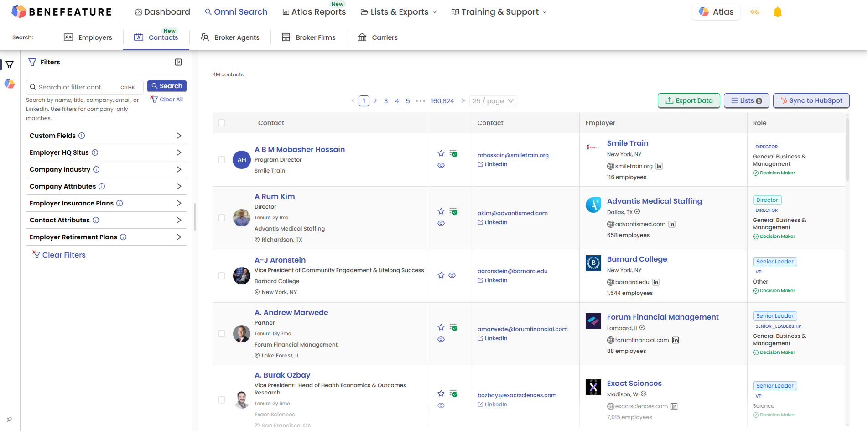The width and height of the screenshot is (868, 431).
Task: Open Omni Search
Action: pyautogui.click(x=236, y=12)
